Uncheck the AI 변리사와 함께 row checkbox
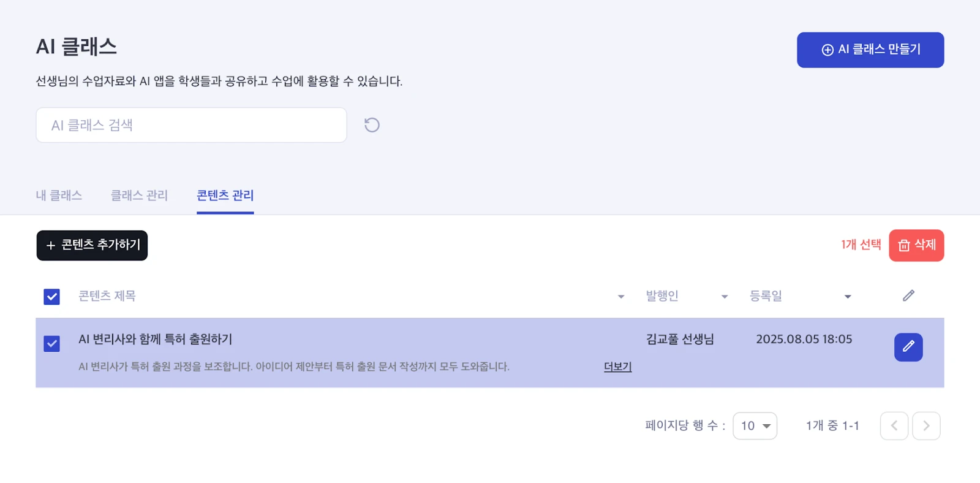This screenshot has height=483, width=980. point(52,343)
